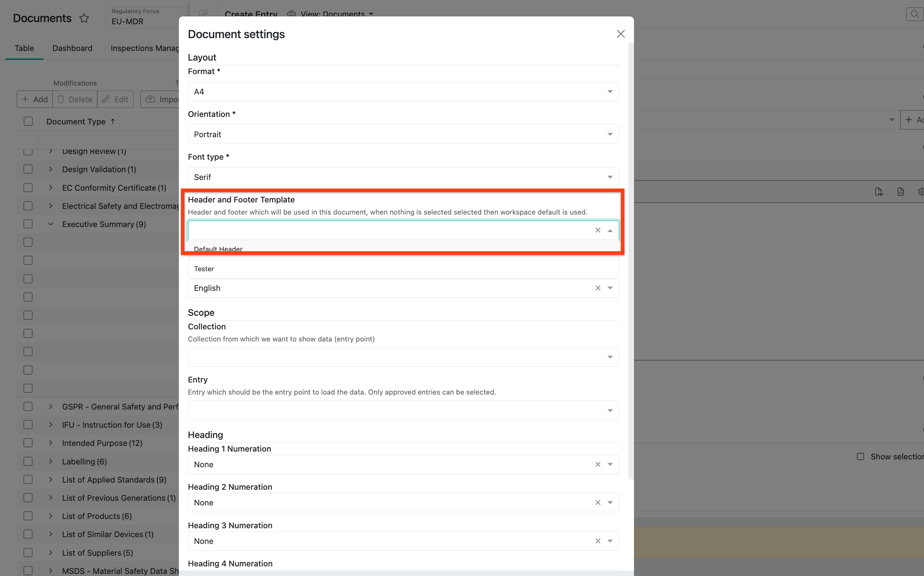Check the Design Validation row checkbox
924x576 pixels.
[x=28, y=169]
